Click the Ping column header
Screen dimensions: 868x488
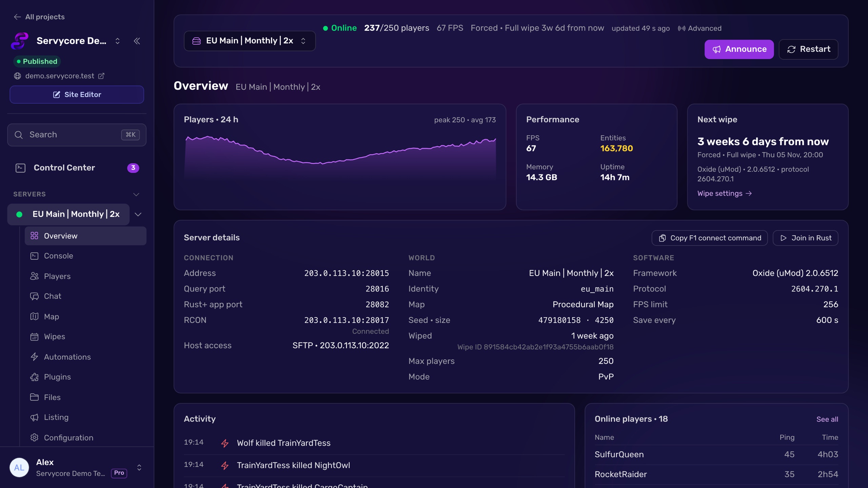(787, 438)
